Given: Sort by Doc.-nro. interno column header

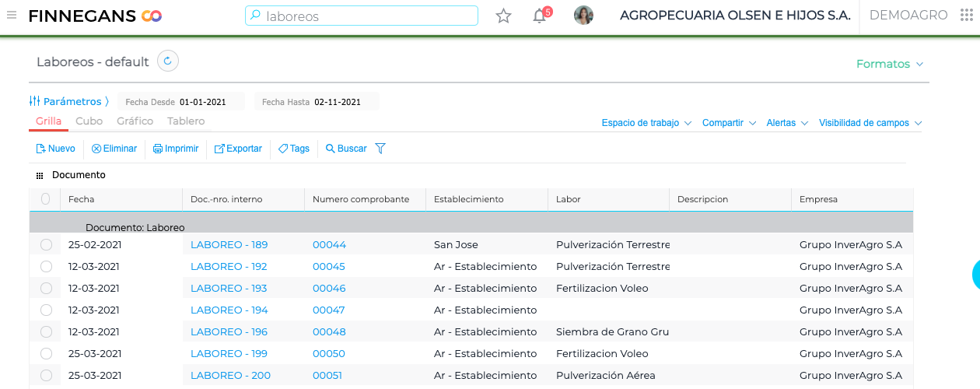Looking at the screenshot, I should 243,199.
